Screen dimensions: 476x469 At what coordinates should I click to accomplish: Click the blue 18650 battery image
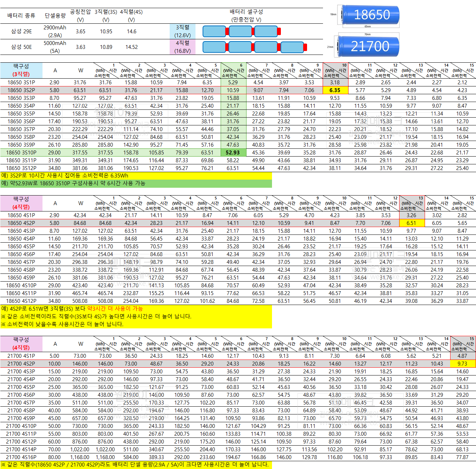coord(368,15)
